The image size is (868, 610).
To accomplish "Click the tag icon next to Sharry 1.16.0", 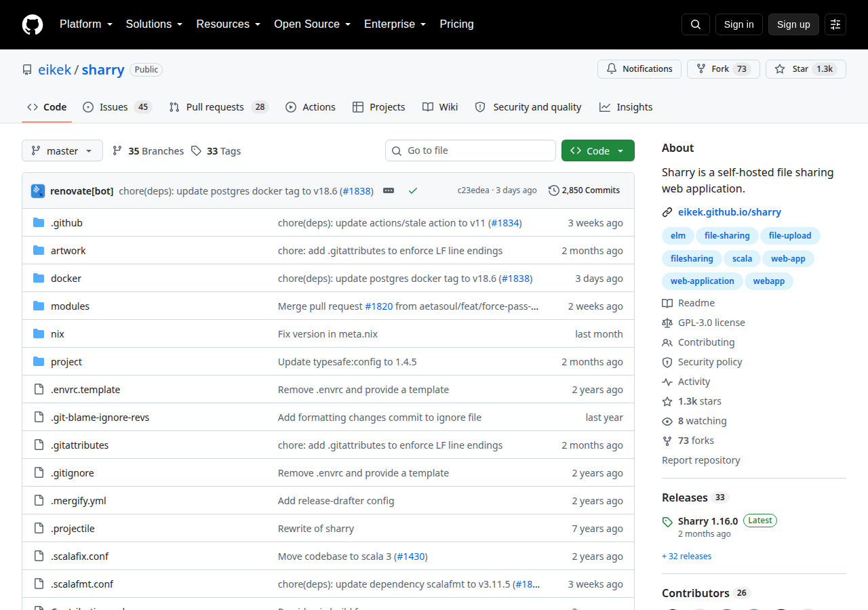I will (x=667, y=522).
